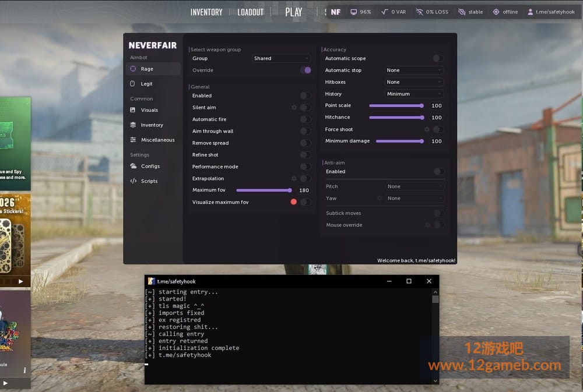Click the PLAY button in top menu
The height and width of the screenshot is (392, 583).
point(293,12)
